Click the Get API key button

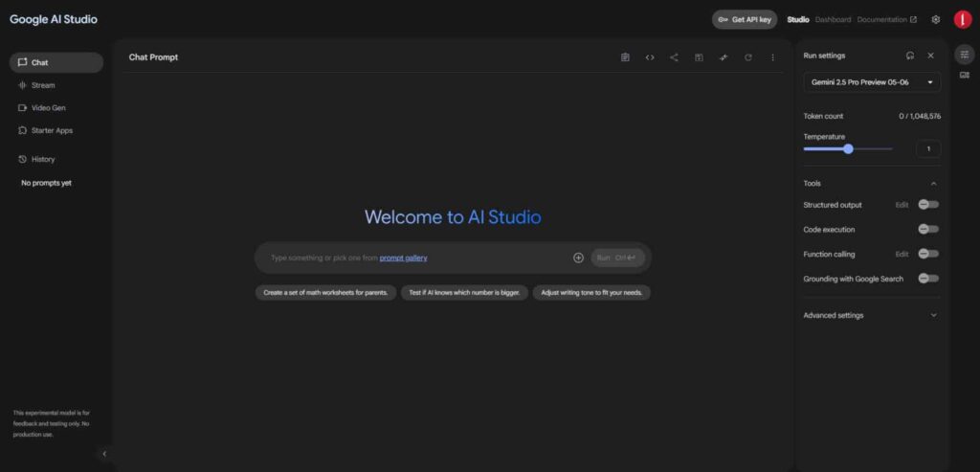[745, 19]
